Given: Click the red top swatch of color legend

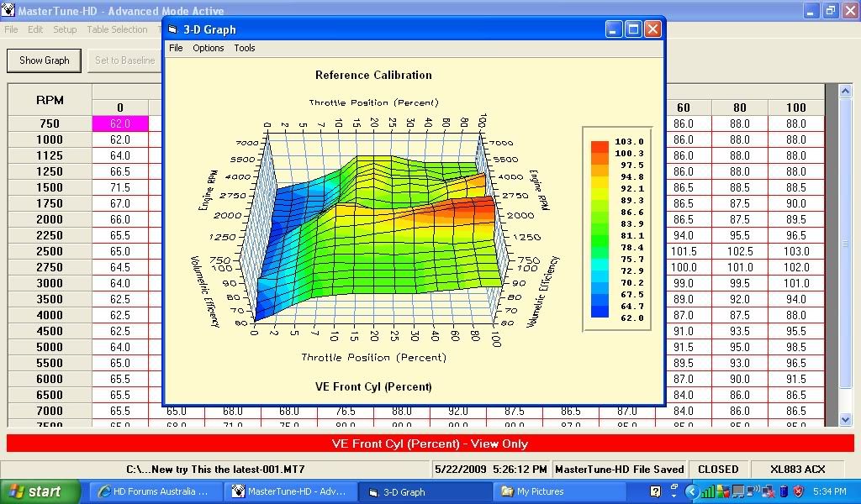Looking at the screenshot, I should click(x=600, y=146).
